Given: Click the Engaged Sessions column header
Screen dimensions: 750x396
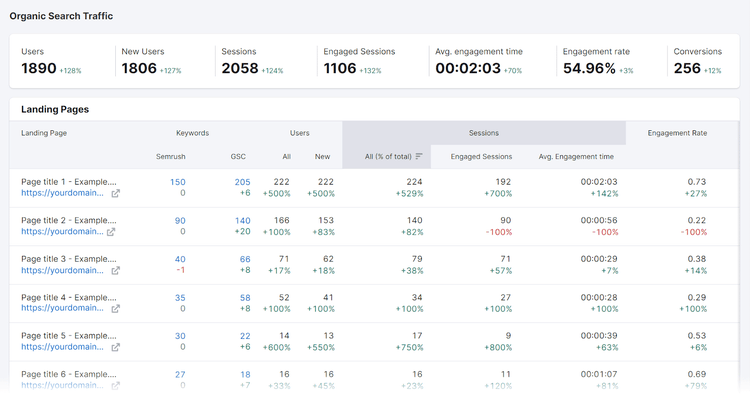Looking at the screenshot, I should 481,156.
